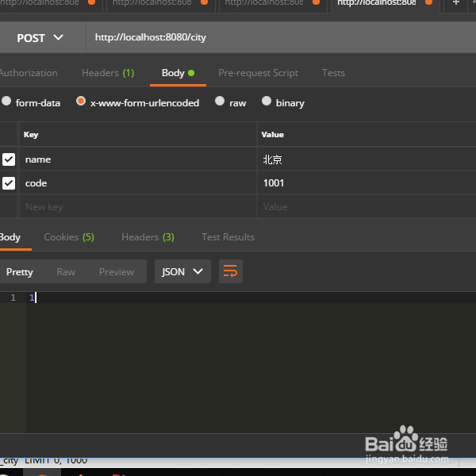This screenshot has width=476, height=476.
Task: Toggle the line wrap icon
Action: [231, 271]
